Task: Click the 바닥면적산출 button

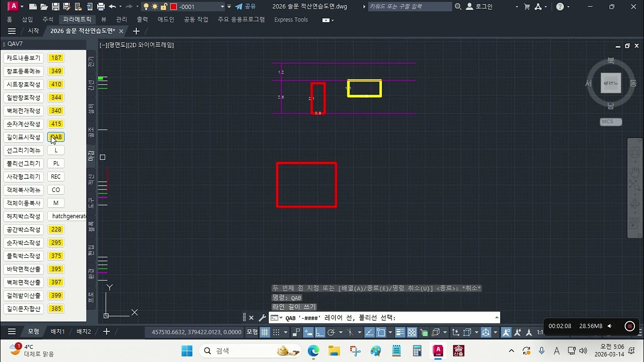Action: [x=24, y=269]
